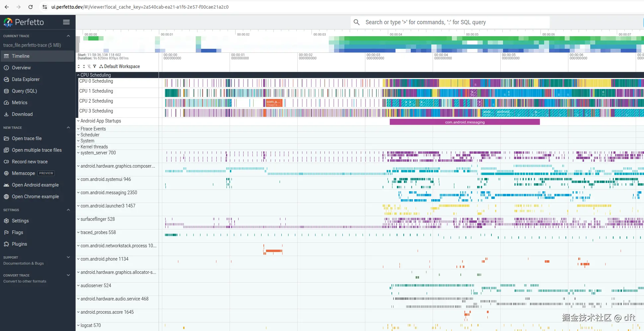The height and width of the screenshot is (331, 644).
Task: Click the unpin all tracks icon
Action: pyautogui.click(x=89, y=66)
